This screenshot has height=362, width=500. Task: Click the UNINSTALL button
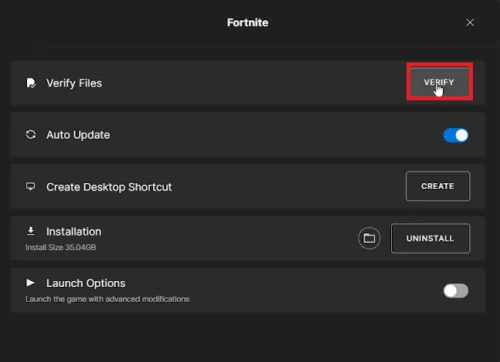[430, 238]
